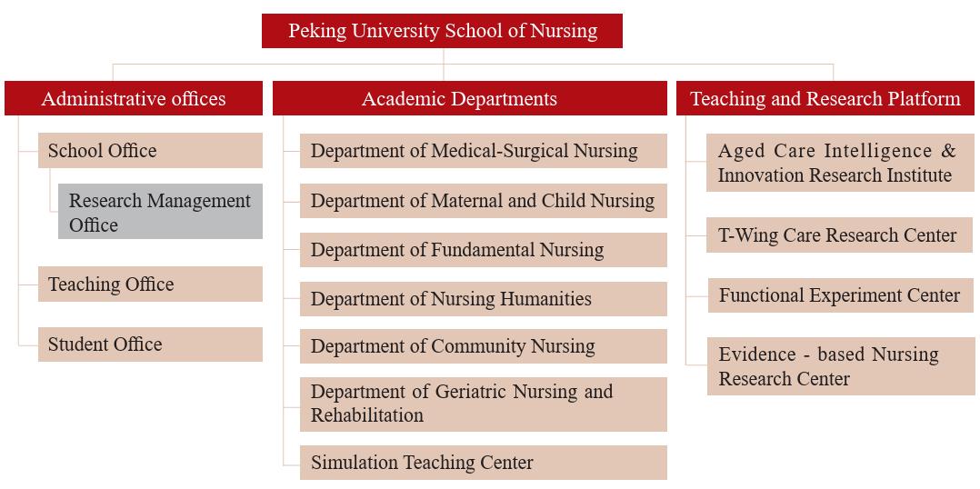Select the Functional Experiment Center box
Viewport: 980px width, 489px height.
(841, 294)
